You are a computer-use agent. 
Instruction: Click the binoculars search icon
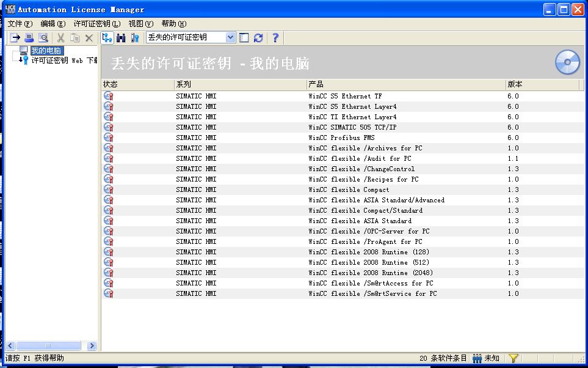(x=121, y=37)
